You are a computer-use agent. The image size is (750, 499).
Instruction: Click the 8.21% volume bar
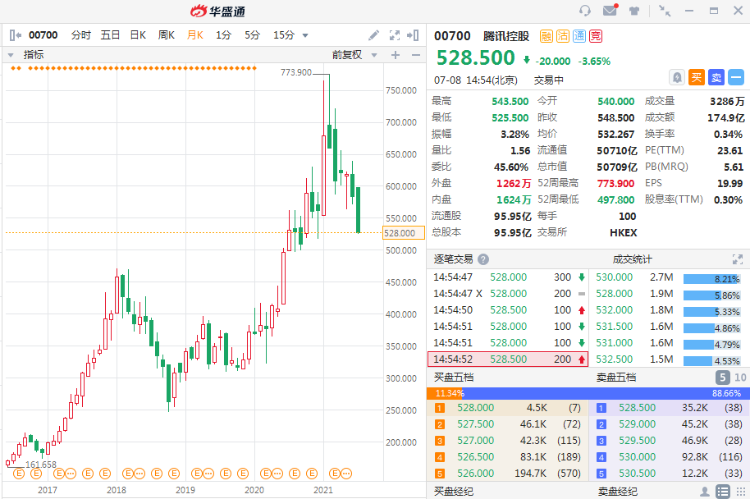(x=712, y=279)
